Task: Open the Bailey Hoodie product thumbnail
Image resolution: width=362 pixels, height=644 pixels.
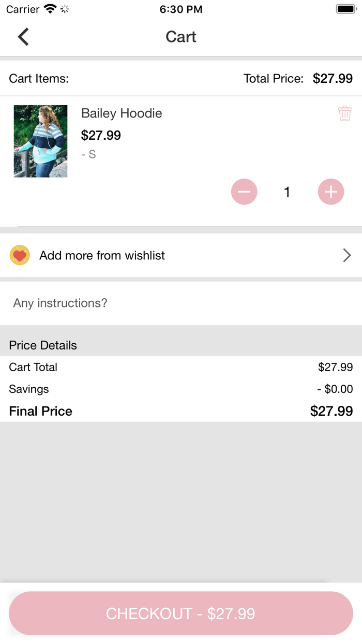Action: click(40, 141)
